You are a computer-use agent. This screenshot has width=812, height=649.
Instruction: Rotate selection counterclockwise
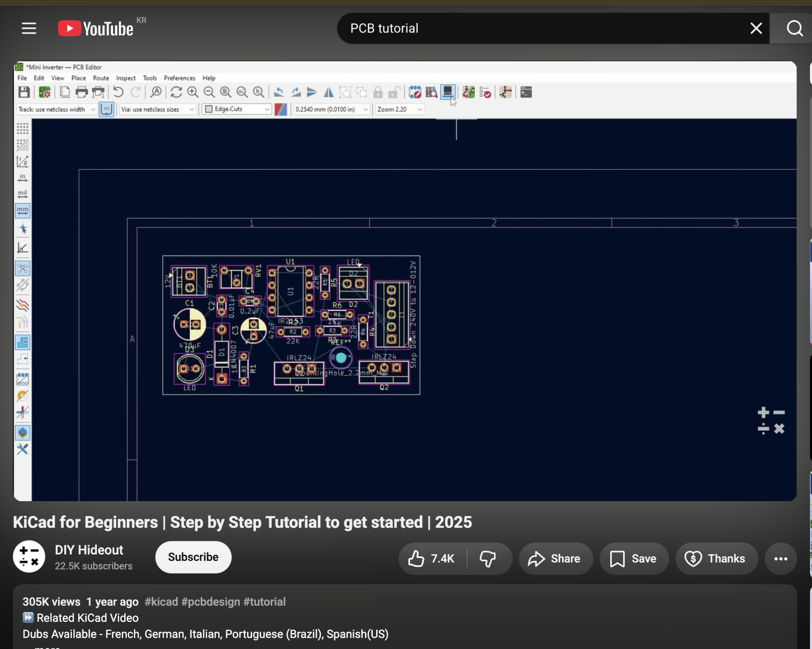point(279,92)
